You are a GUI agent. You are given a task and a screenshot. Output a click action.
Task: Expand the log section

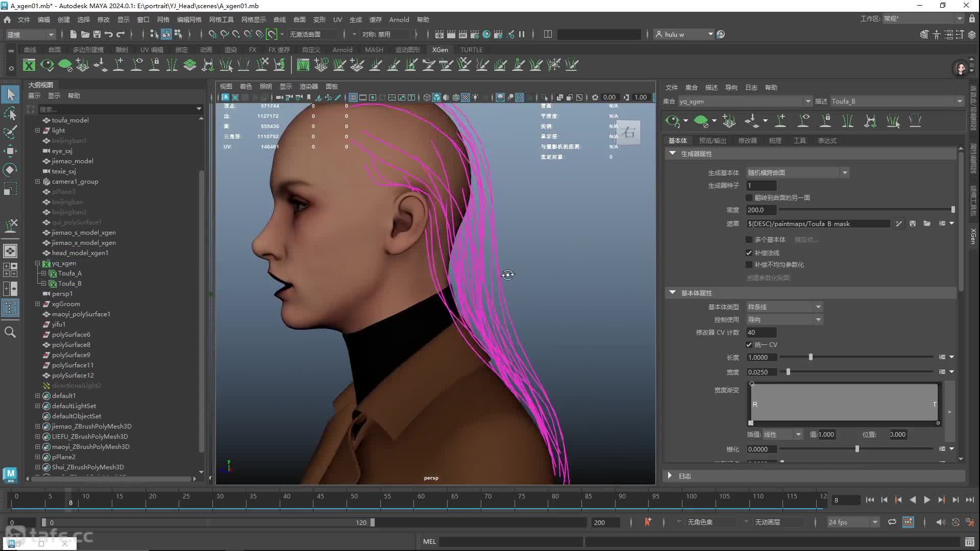[670, 476]
